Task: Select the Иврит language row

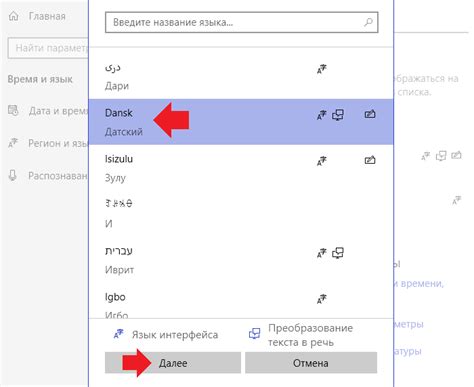Action: [x=241, y=259]
